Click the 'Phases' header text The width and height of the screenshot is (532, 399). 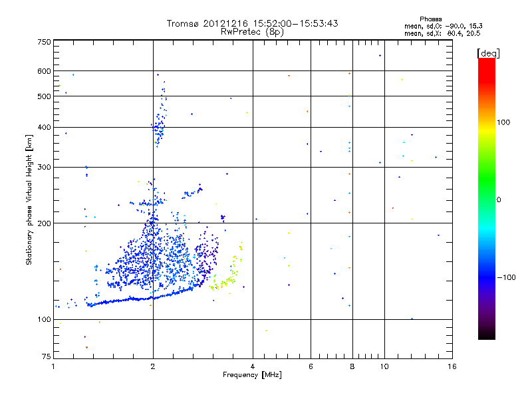click(430, 19)
